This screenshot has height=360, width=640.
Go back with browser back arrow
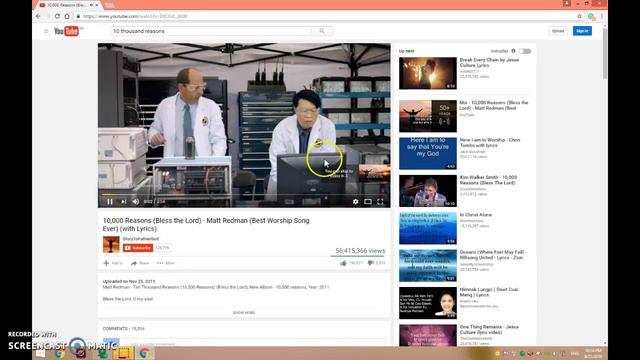pyautogui.click(x=38, y=16)
